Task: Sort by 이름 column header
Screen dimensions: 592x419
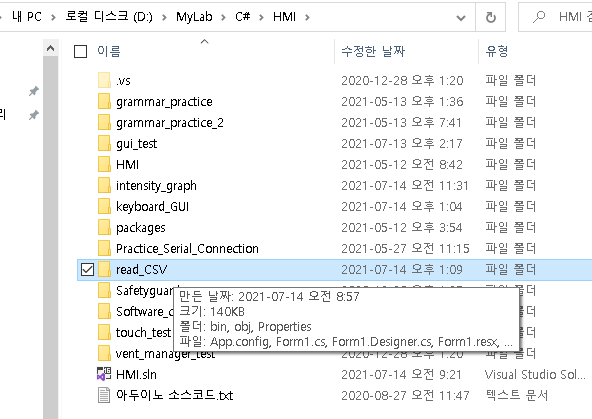Action: pos(109,51)
